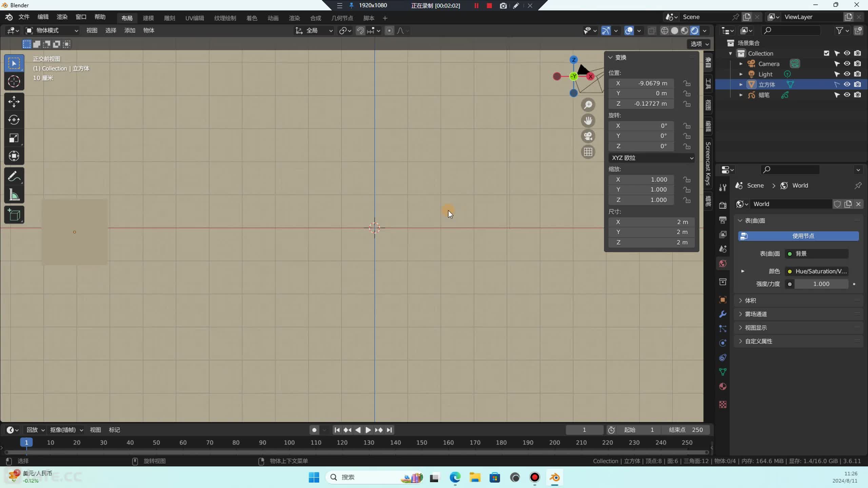This screenshot has width=868, height=488.
Task: Open the Output properties tab
Action: point(723,220)
